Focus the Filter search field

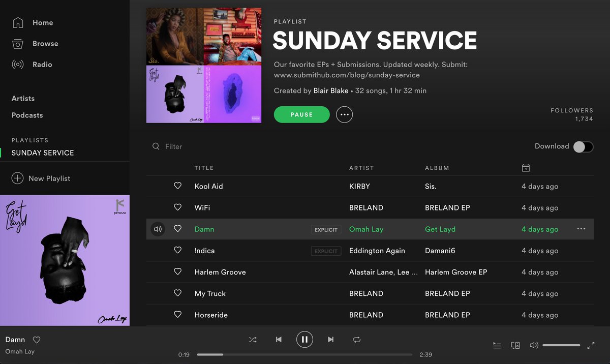point(173,146)
